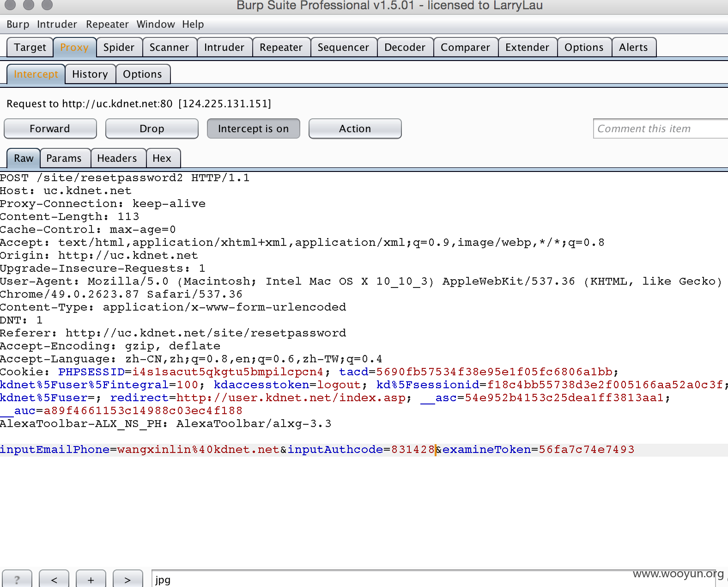
Task: Open the Repeater menu in menu bar
Action: click(107, 24)
